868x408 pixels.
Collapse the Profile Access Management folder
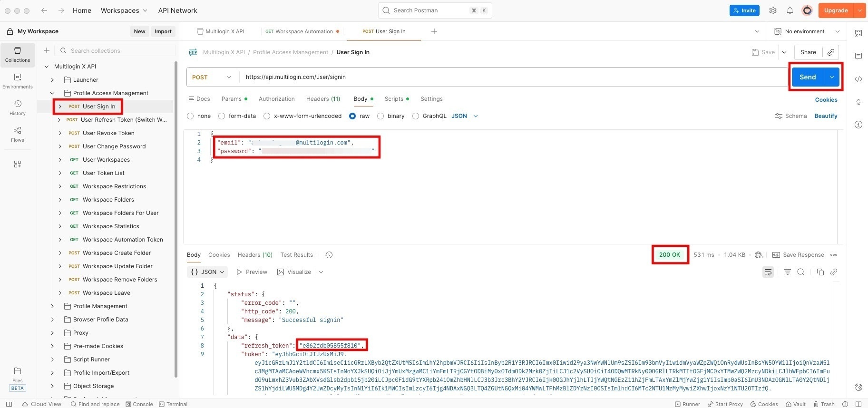(52, 93)
